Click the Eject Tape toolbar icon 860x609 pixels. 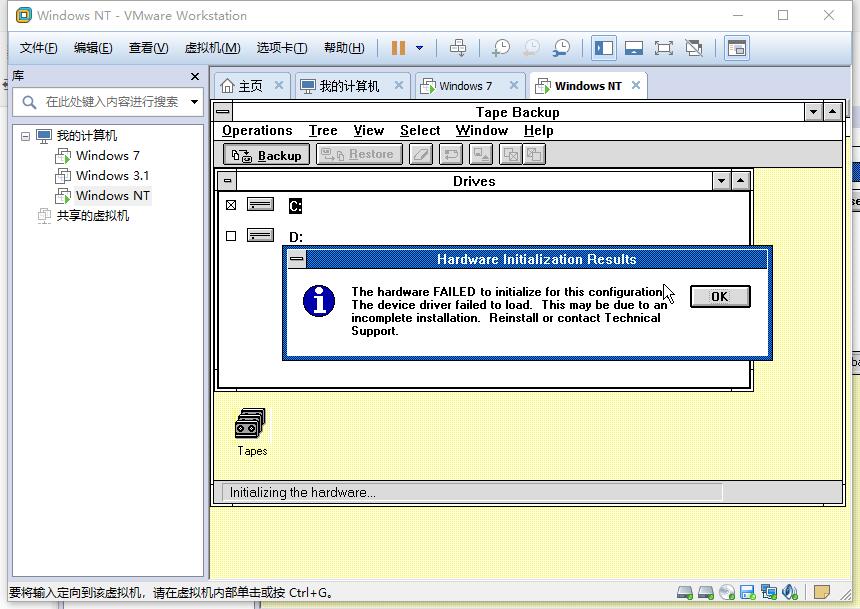(x=480, y=154)
